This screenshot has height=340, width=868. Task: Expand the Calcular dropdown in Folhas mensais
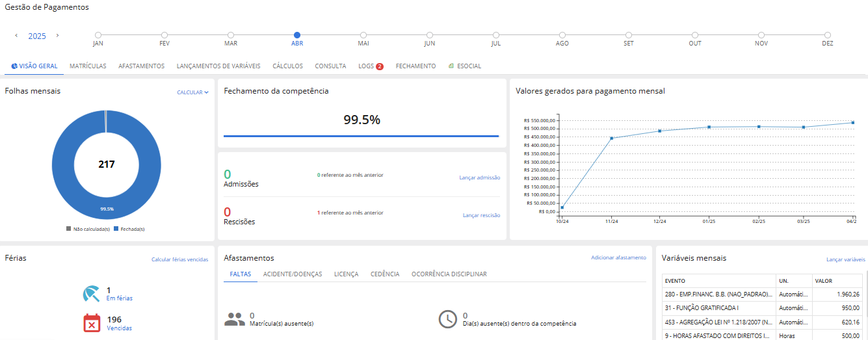click(192, 92)
